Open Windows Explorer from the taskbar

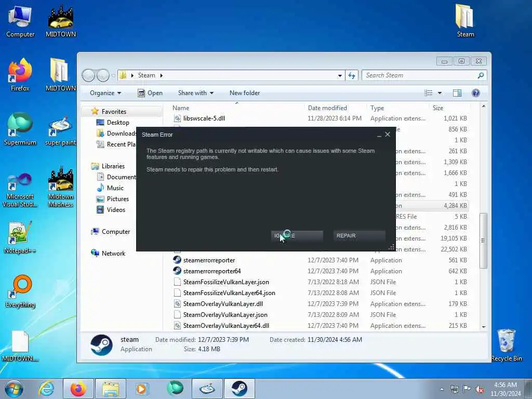(x=111, y=389)
